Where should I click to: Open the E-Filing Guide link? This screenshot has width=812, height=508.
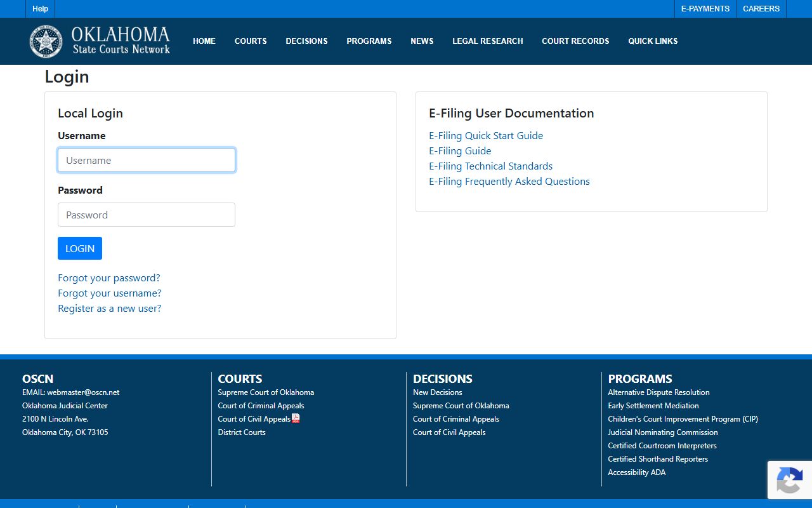[460, 151]
